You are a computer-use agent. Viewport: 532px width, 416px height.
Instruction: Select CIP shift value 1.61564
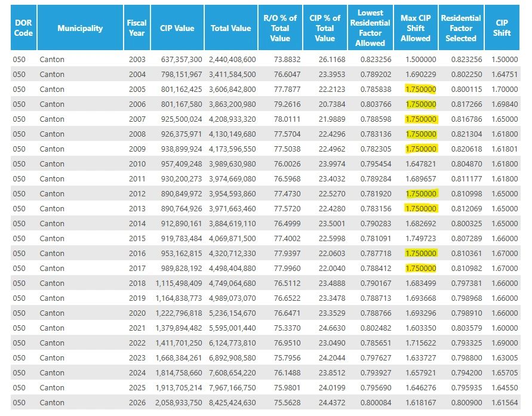505,402
